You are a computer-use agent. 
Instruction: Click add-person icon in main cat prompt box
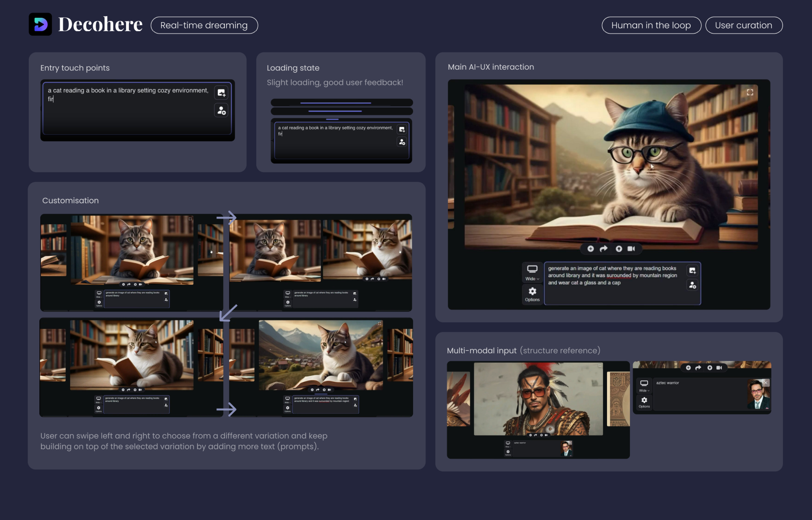[x=692, y=285]
